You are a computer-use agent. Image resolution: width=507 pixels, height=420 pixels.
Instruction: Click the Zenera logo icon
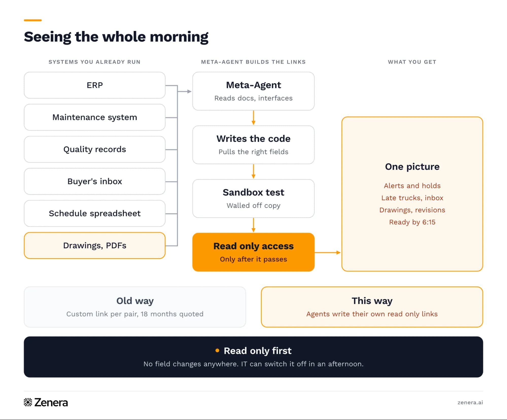pyautogui.click(x=28, y=402)
